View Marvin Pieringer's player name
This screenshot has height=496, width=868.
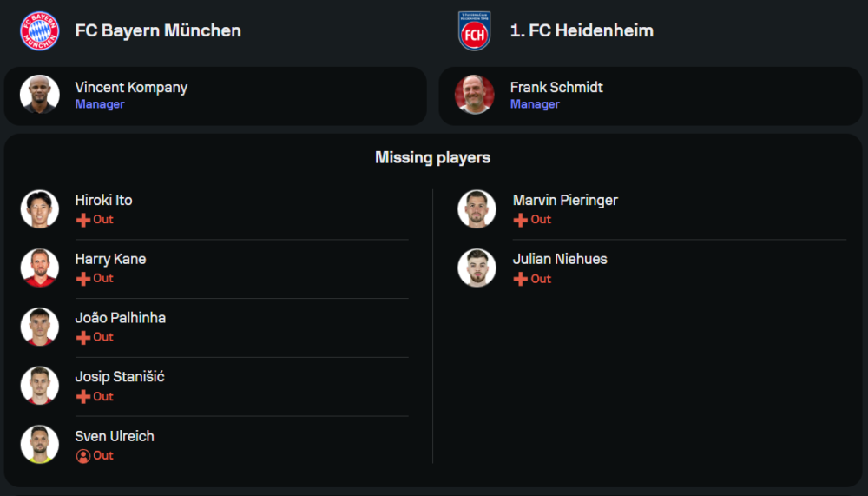click(565, 200)
